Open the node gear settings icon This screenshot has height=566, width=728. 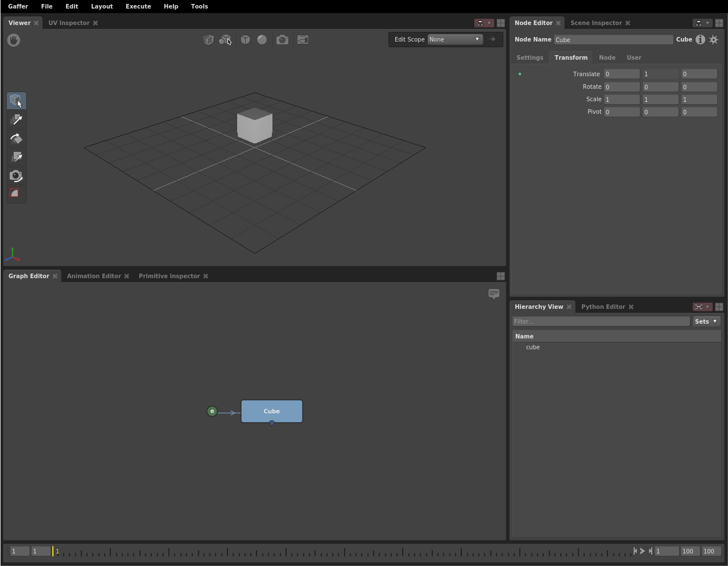[x=714, y=40]
